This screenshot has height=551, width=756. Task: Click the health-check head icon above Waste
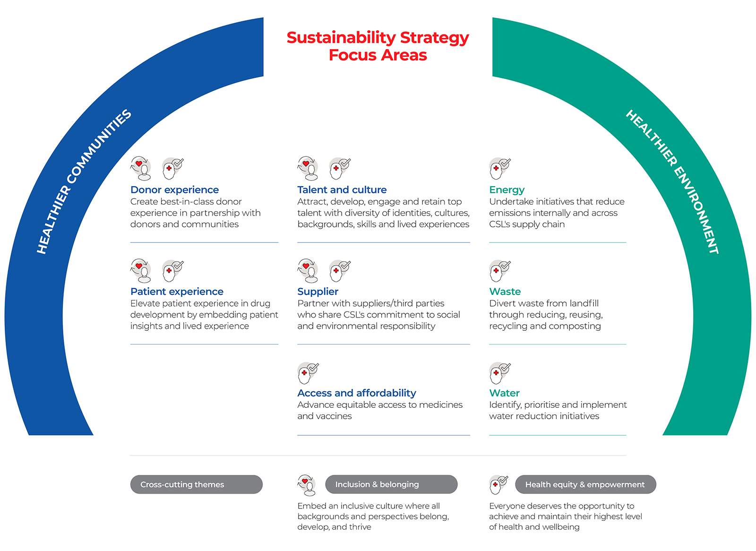(499, 271)
